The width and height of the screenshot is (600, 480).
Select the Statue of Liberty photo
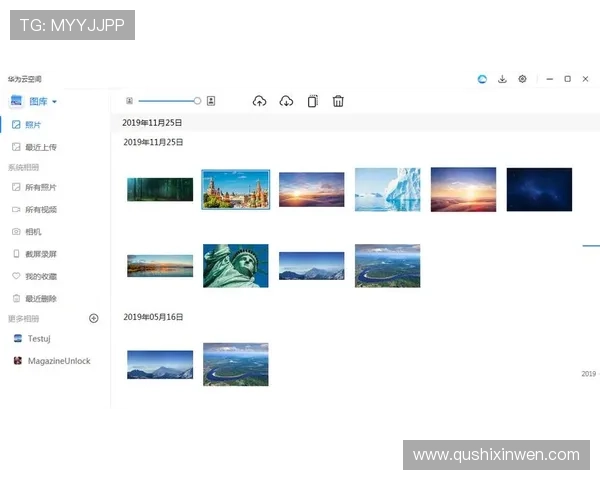coord(236,265)
